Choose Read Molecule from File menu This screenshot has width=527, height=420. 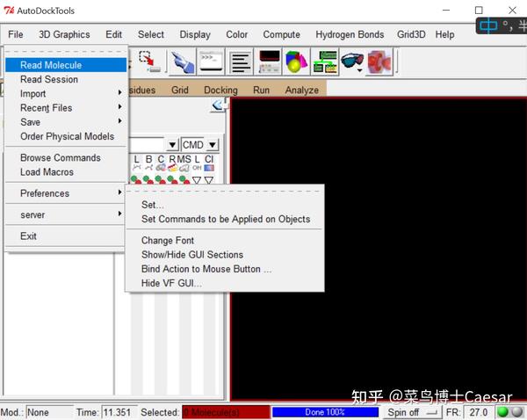point(66,65)
